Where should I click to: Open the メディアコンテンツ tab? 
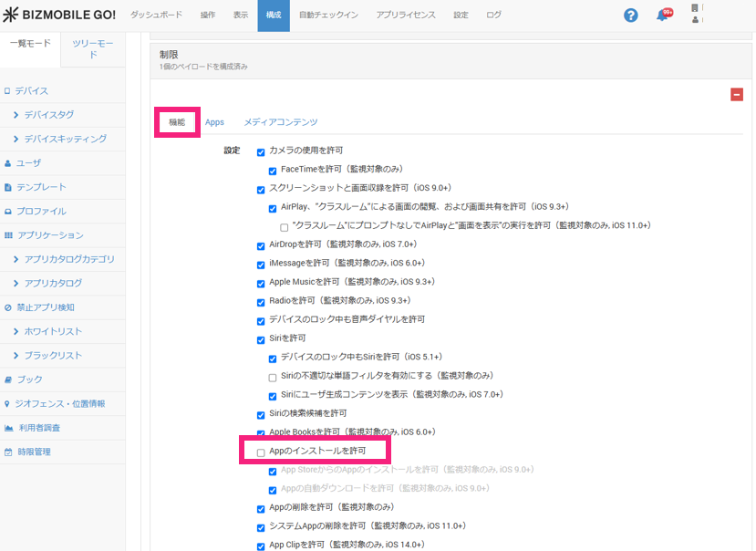pyautogui.click(x=280, y=122)
